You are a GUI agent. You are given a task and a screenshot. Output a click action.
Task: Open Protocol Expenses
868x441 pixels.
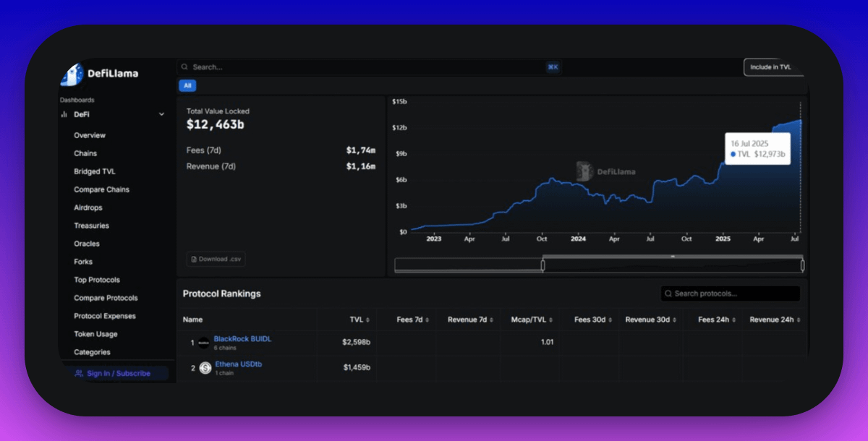click(105, 316)
